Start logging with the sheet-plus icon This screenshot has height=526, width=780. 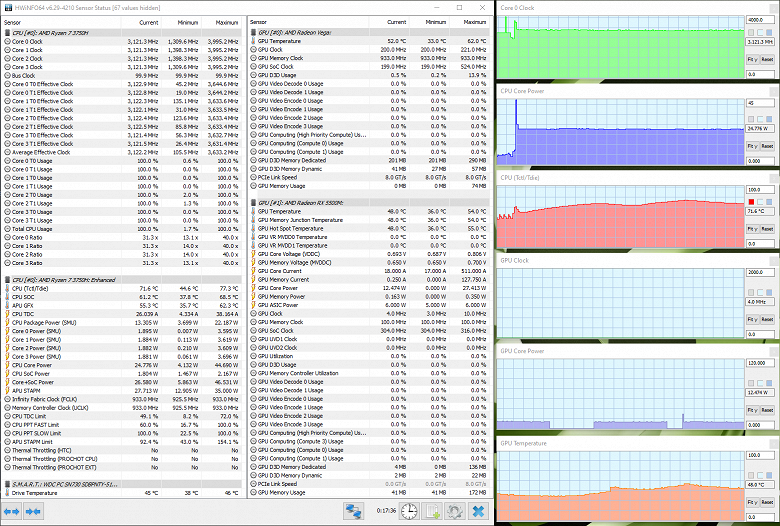point(432,511)
